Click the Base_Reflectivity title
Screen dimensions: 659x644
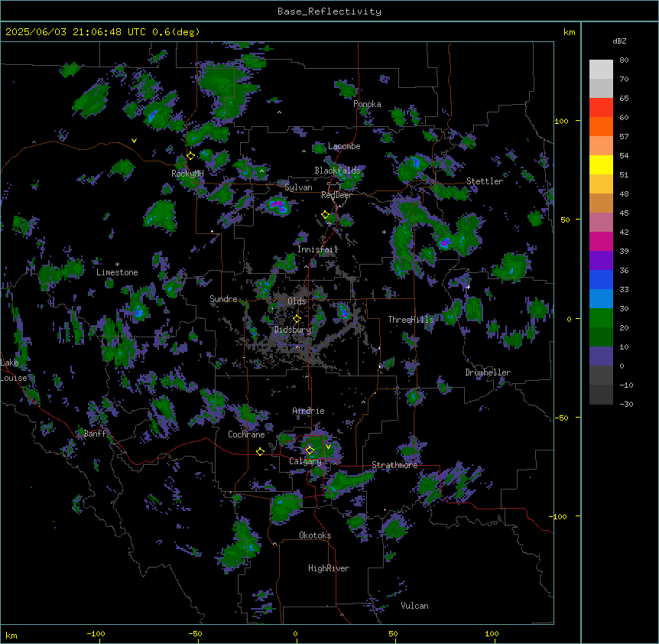[x=329, y=11]
